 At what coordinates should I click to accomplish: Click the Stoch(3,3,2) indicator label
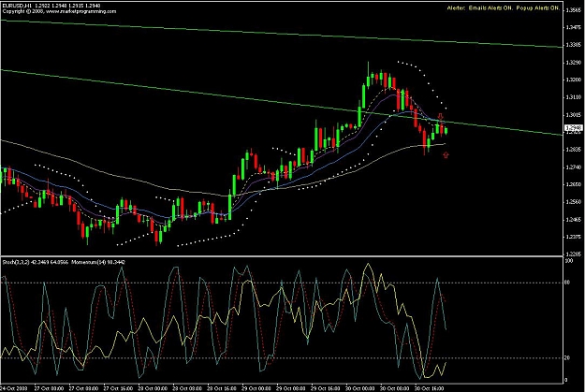click(35, 262)
